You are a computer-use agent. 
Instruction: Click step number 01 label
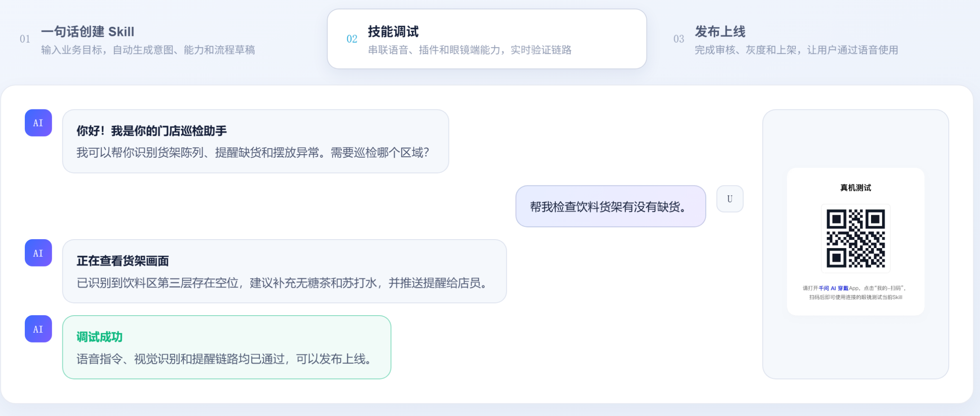click(25, 39)
